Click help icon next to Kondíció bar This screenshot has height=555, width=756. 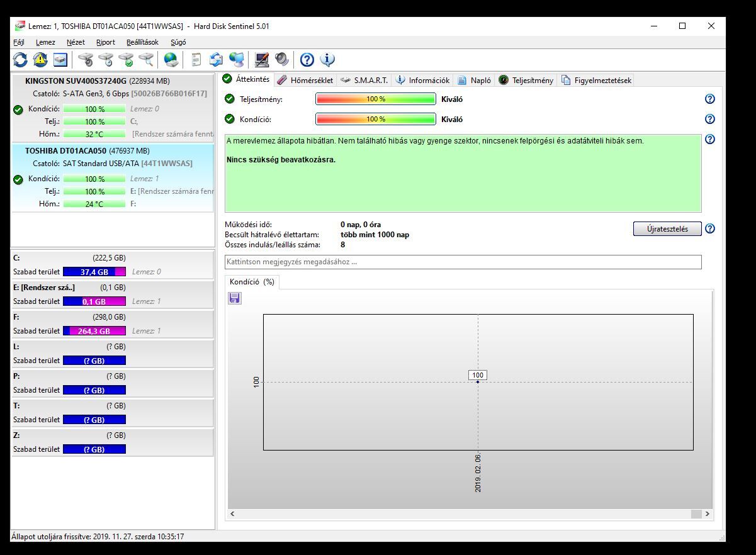click(x=710, y=119)
